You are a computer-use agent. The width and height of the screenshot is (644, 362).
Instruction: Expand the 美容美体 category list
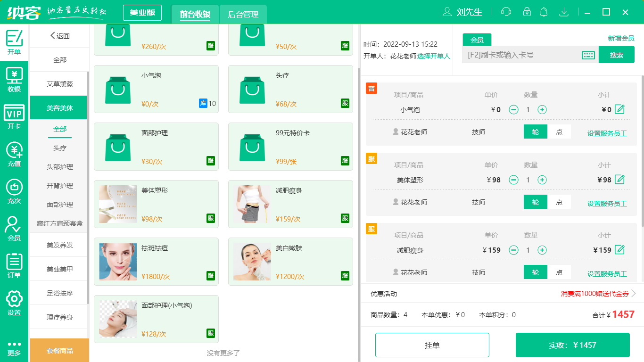[59, 107]
